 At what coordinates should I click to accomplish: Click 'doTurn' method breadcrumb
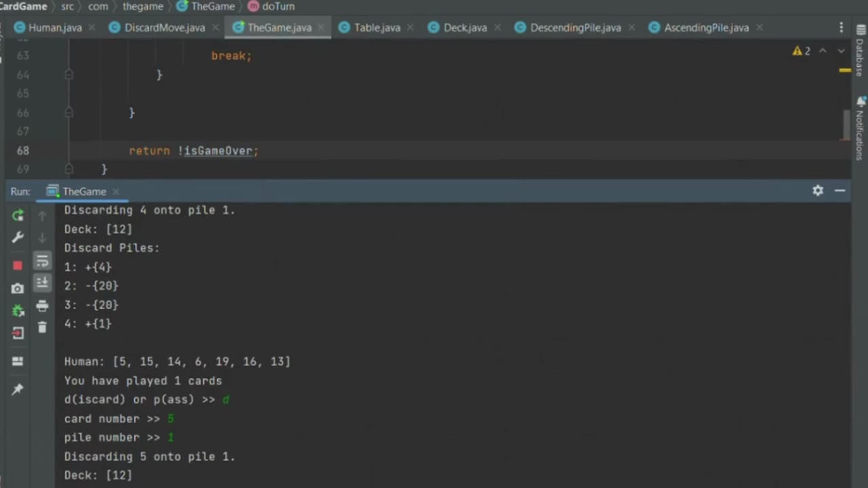point(271,6)
